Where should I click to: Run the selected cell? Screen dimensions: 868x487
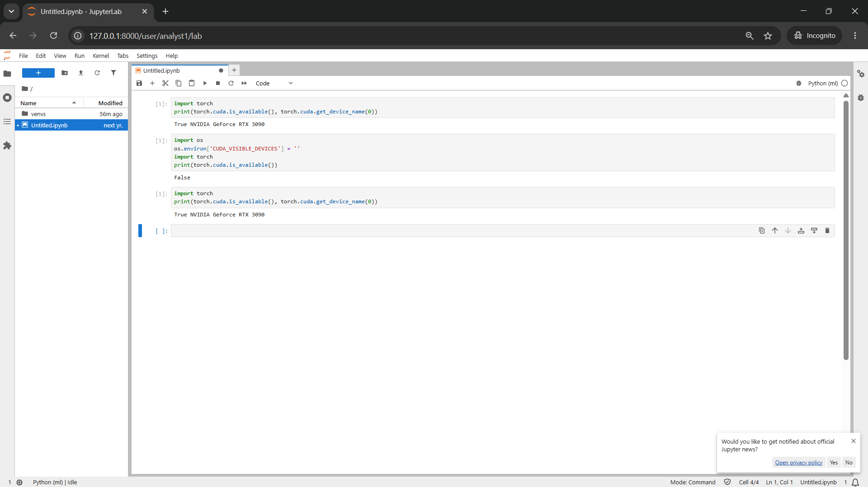coord(205,83)
